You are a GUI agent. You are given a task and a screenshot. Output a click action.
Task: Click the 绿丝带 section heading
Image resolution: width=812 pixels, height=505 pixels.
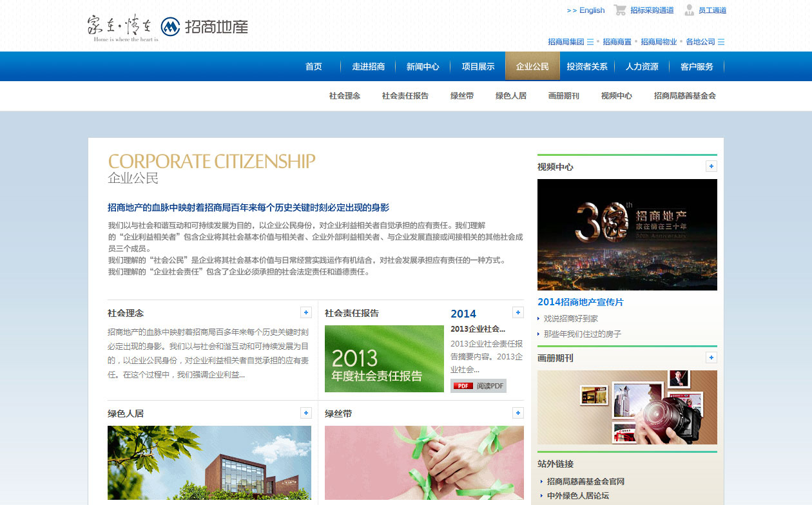pos(338,414)
